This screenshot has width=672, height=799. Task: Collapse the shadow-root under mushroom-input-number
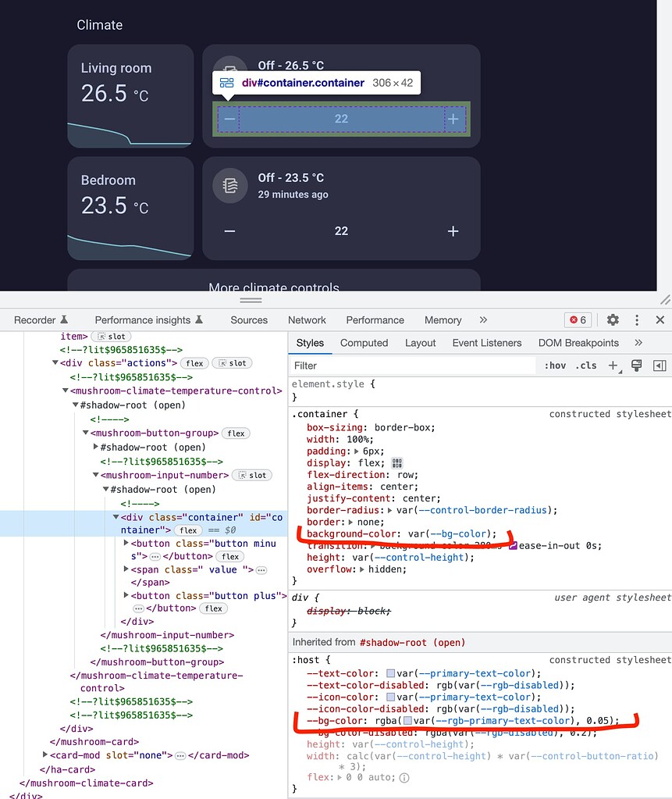coord(105,488)
